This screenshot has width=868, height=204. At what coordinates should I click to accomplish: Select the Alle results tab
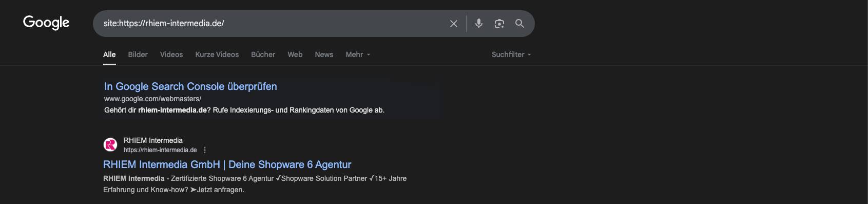pyautogui.click(x=109, y=54)
